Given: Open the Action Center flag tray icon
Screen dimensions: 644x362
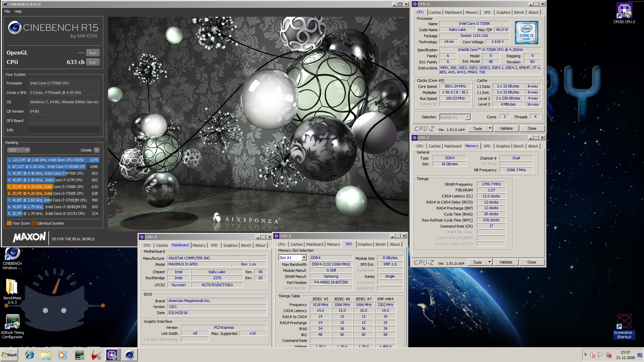Looking at the screenshot, I should point(601,355).
